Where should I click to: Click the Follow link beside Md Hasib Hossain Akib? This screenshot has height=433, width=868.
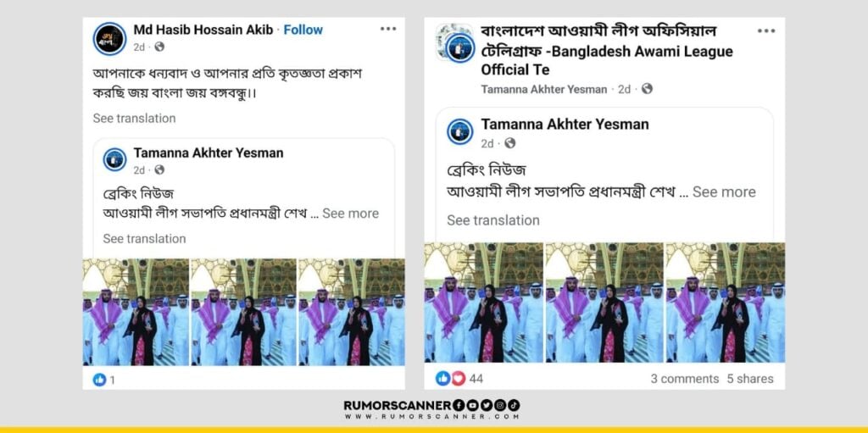tap(303, 30)
